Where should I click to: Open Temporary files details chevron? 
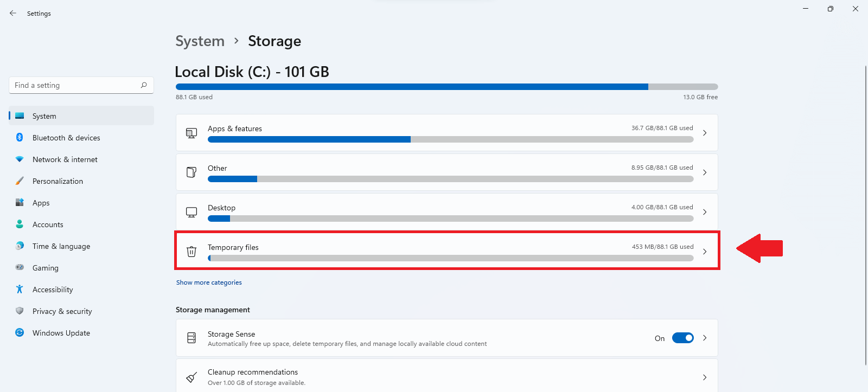[705, 252]
